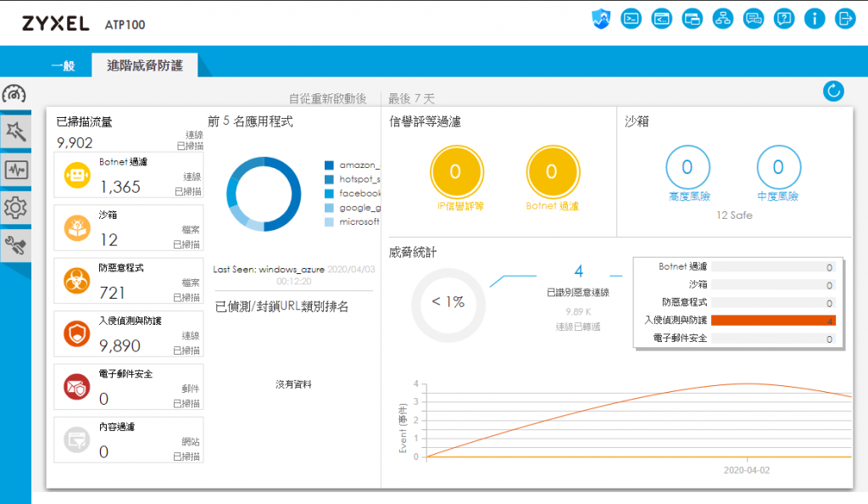The width and height of the screenshot is (868, 504).
Task: Open the About info icon
Action: tap(815, 19)
